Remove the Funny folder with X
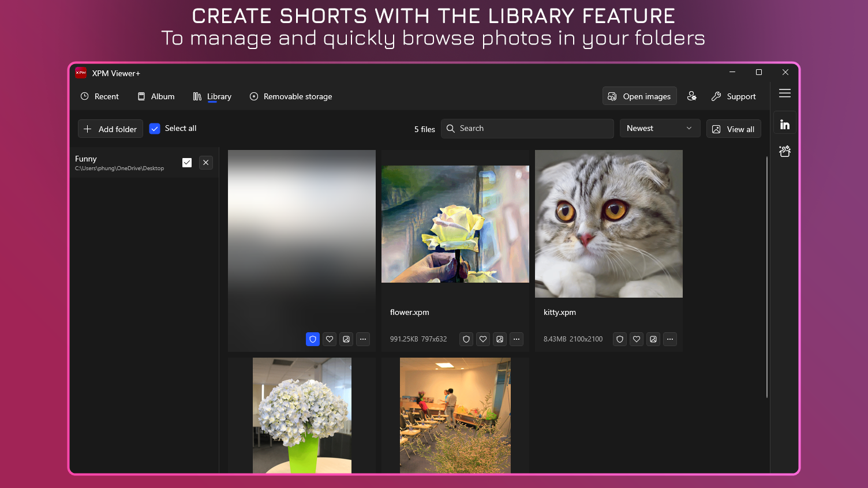 coord(206,163)
